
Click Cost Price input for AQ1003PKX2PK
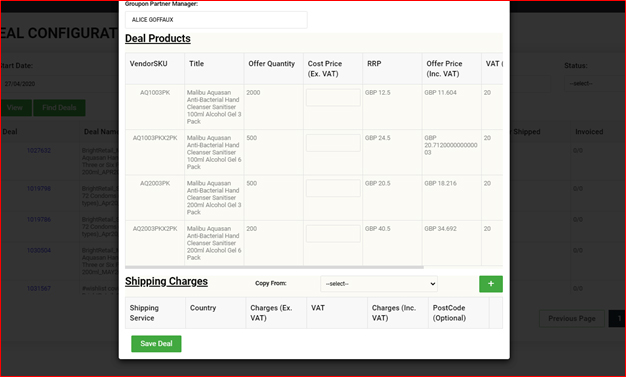coord(333,143)
